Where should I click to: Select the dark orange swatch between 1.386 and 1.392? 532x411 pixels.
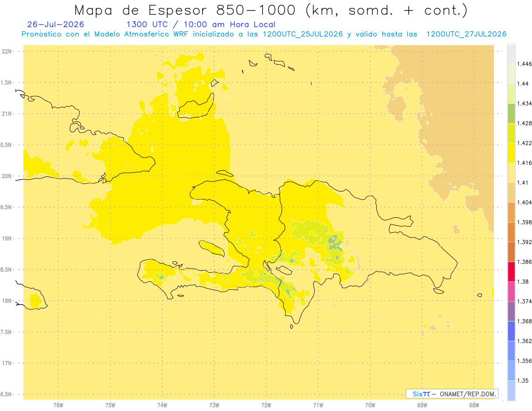(x=511, y=252)
